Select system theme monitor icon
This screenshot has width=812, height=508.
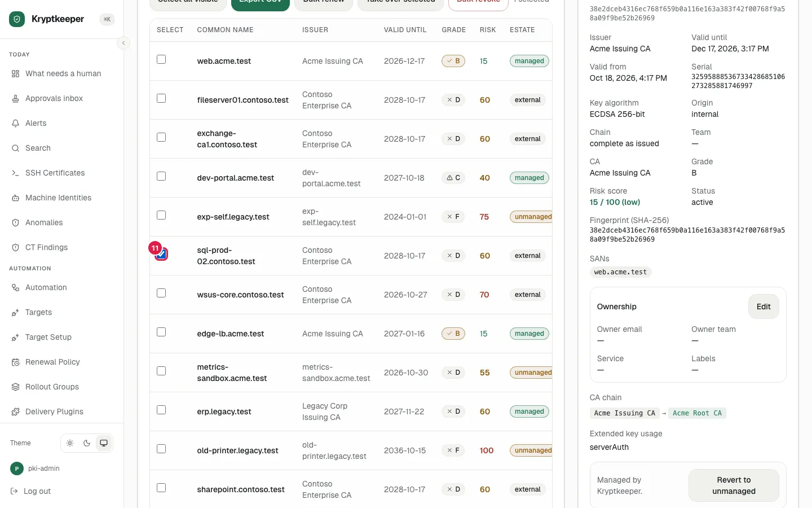pos(104,443)
